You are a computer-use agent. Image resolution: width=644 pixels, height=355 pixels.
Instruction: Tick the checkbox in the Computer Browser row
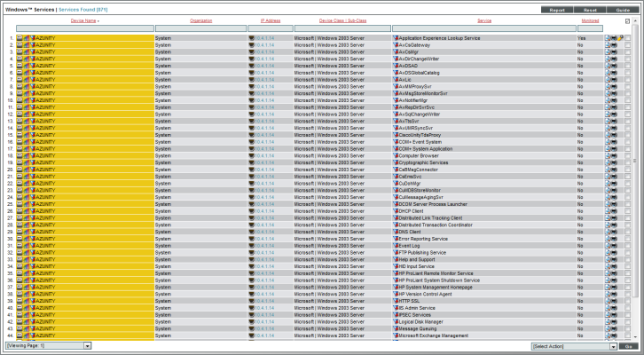(627, 155)
